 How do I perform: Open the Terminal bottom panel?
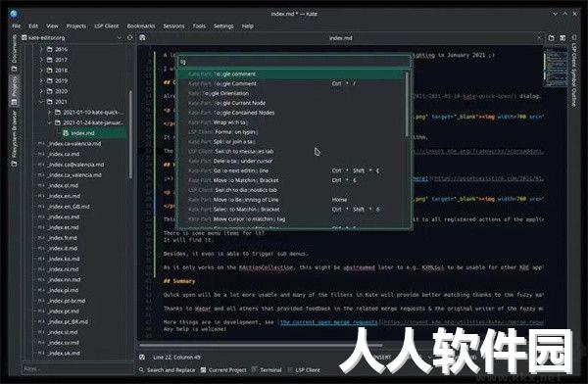[x=267, y=370]
